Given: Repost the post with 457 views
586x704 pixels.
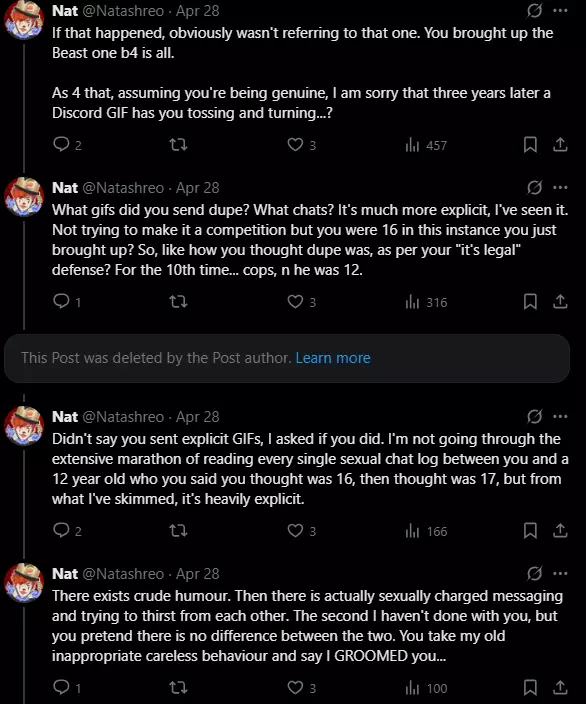Looking at the screenshot, I should (x=178, y=145).
